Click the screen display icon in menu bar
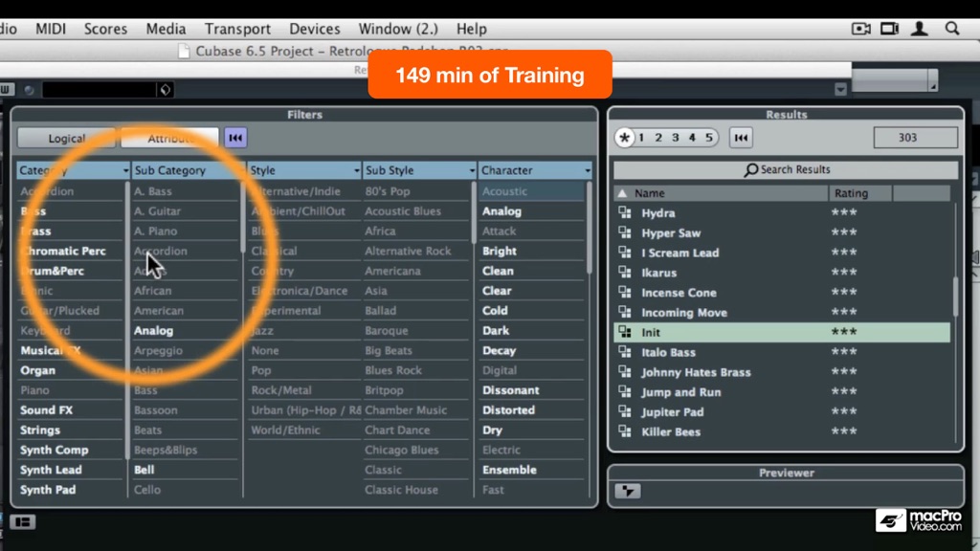Viewport: 980px width, 551px height. coord(889,29)
